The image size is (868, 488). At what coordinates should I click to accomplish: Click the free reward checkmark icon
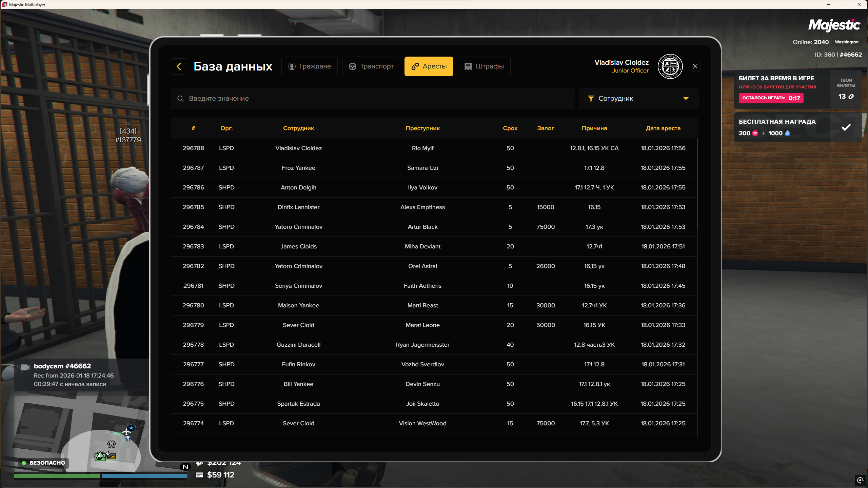point(846,127)
